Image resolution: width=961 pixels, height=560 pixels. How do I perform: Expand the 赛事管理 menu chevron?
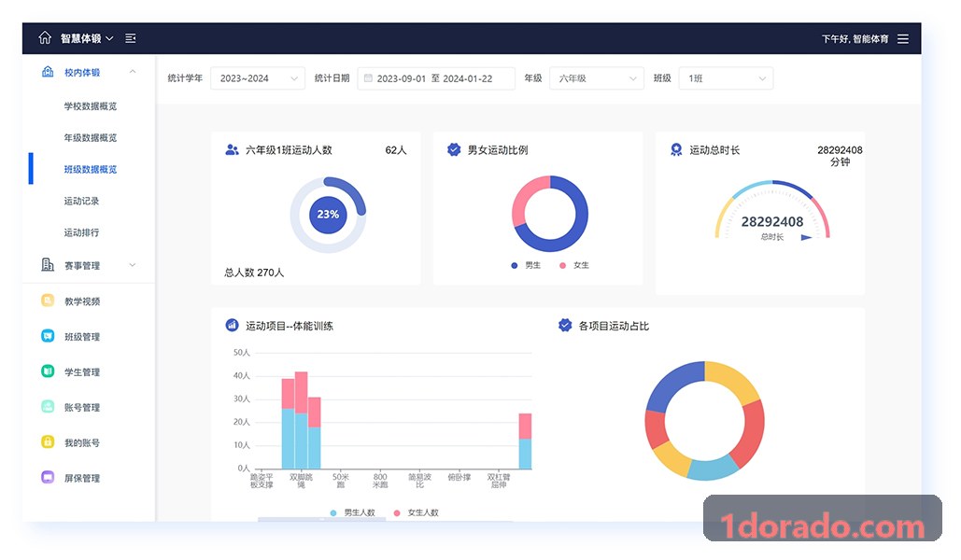pos(133,265)
